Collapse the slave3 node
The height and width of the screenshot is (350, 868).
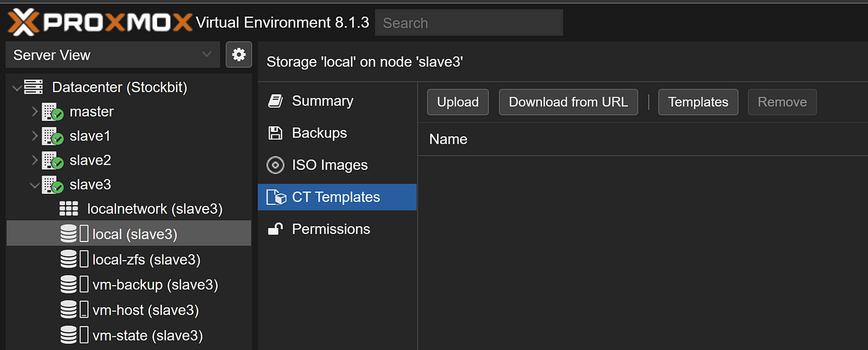tap(35, 185)
